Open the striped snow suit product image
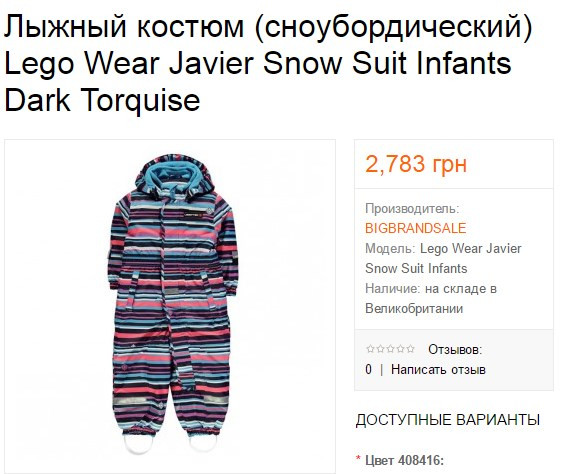Image resolution: width=569 pixels, height=474 pixels. coord(170,306)
